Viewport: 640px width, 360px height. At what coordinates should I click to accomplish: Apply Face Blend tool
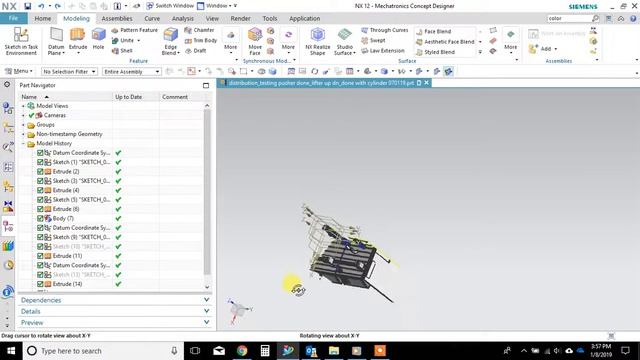[433, 31]
